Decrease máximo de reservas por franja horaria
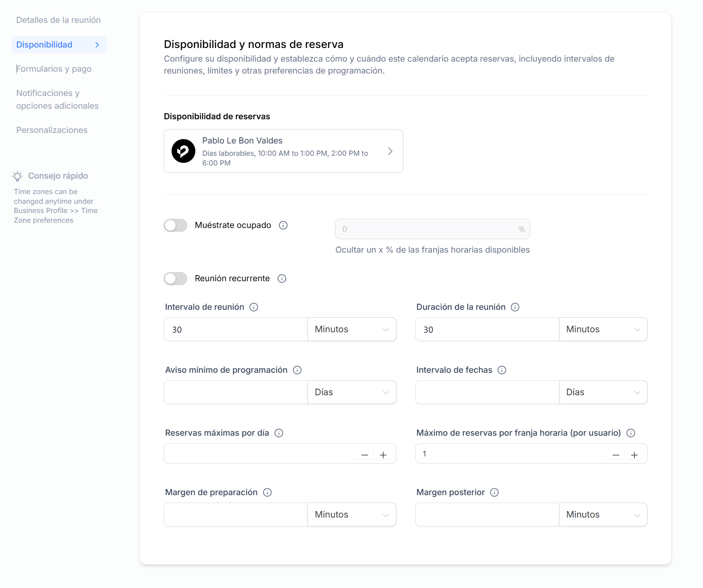This screenshot has width=703, height=588. coord(616,455)
